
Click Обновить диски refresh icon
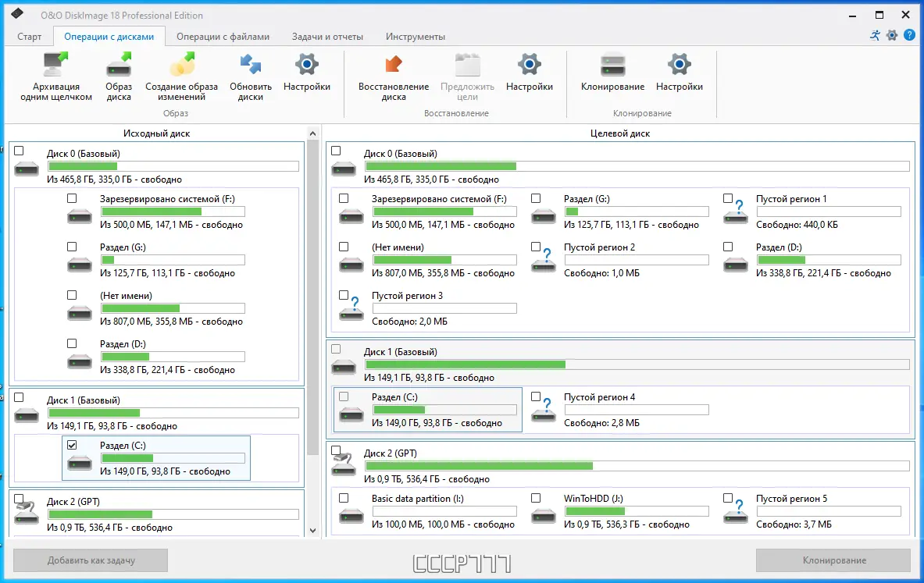(x=251, y=65)
